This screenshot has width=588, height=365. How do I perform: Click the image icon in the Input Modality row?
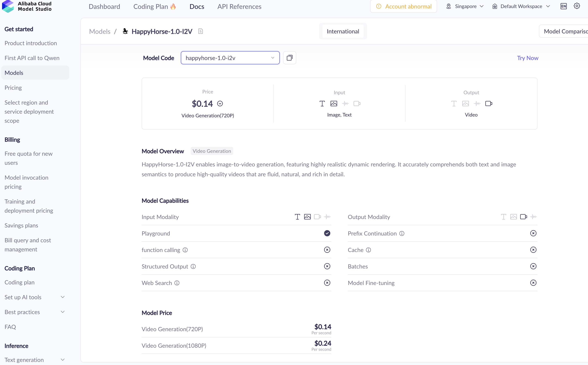pos(307,217)
